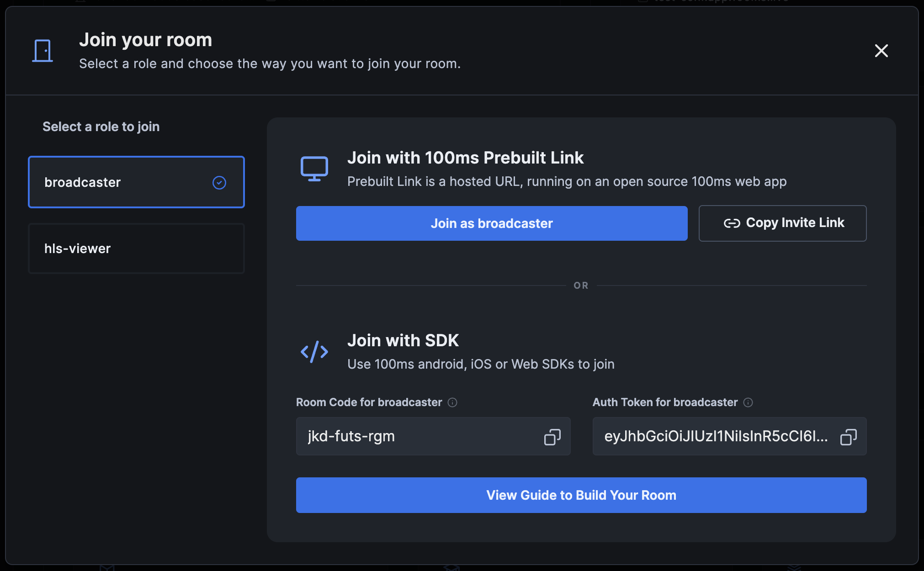Click the auth token field

(x=729, y=436)
